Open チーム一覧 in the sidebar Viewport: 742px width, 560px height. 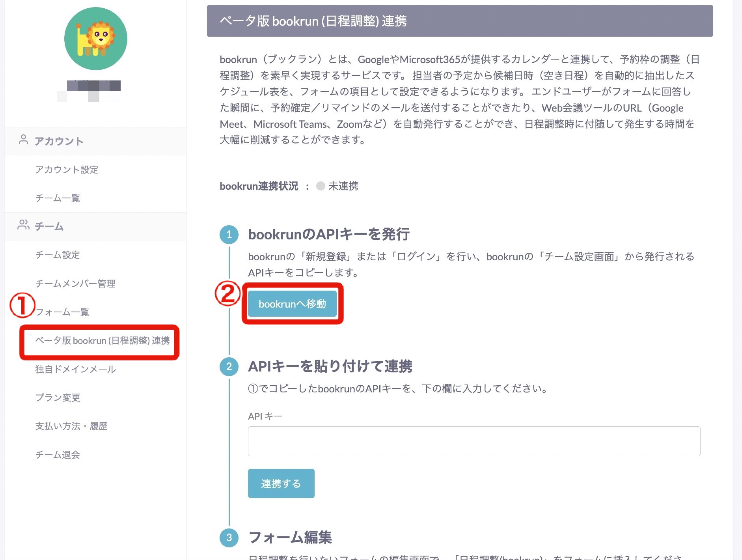pos(58,198)
